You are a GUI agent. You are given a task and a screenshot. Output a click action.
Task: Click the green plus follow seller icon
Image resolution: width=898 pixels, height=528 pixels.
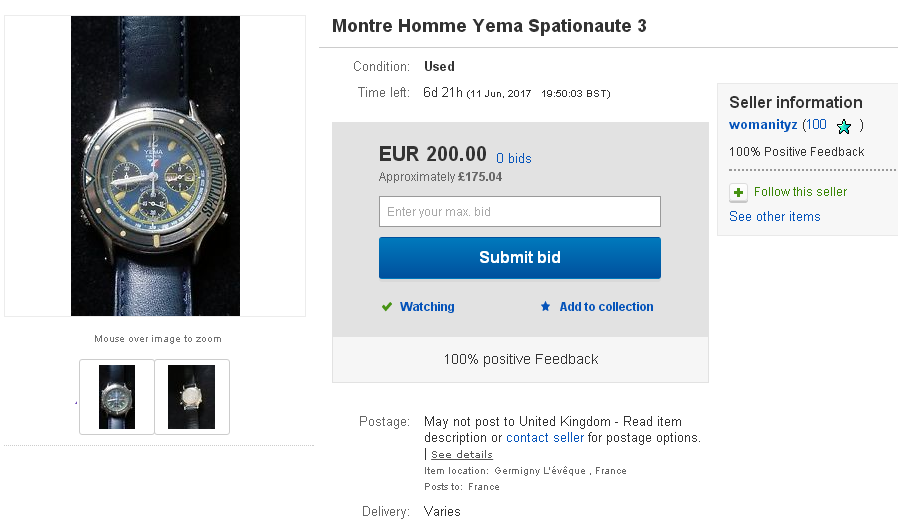[x=738, y=192]
